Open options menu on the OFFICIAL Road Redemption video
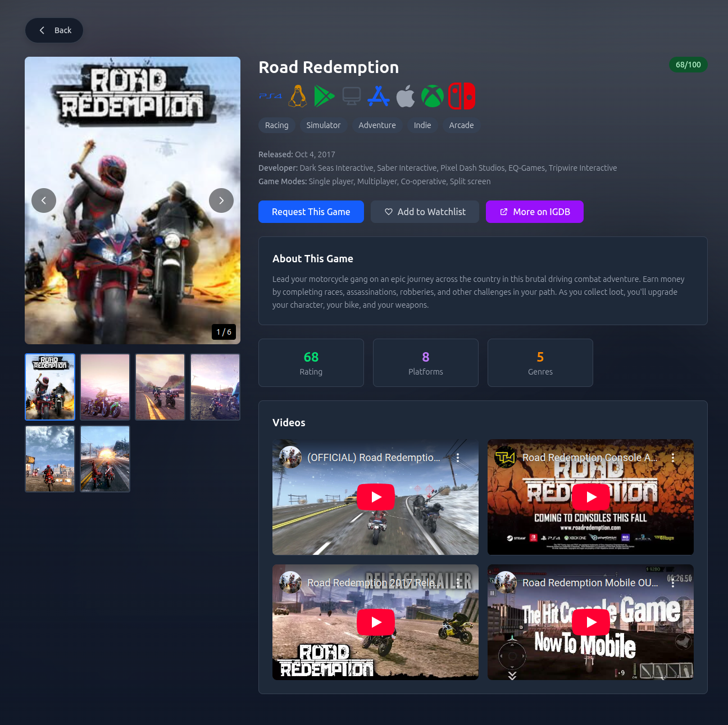 pyautogui.click(x=458, y=458)
